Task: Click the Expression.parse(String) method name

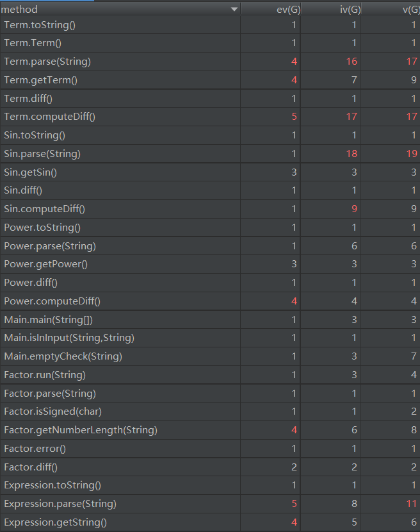Action: click(60, 504)
